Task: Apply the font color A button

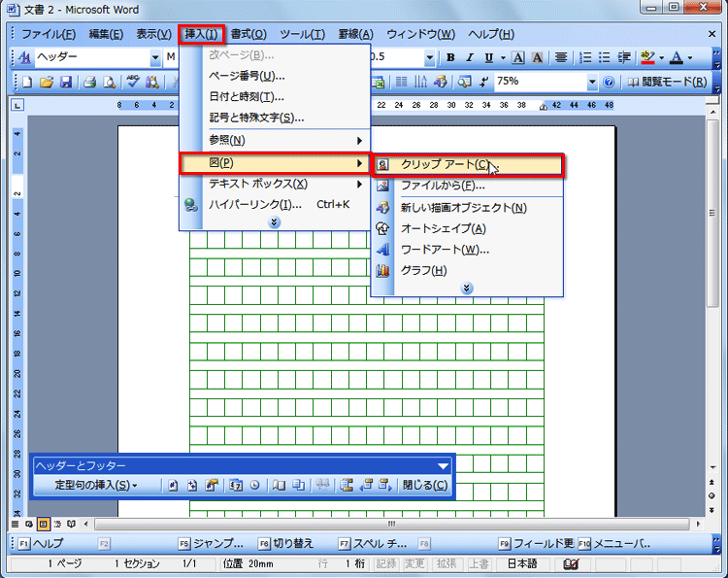Action: (677, 57)
